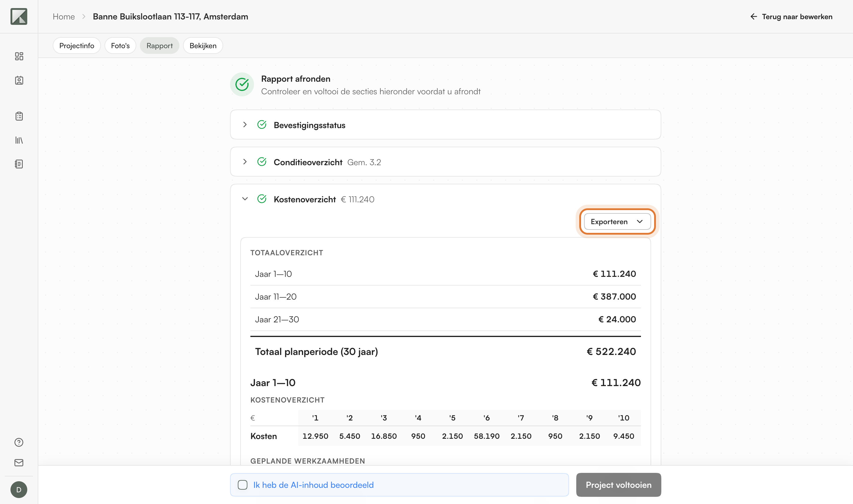Image resolution: width=853 pixels, height=504 pixels.
Task: Click the app logo in top-left corner
Action: 19,17
